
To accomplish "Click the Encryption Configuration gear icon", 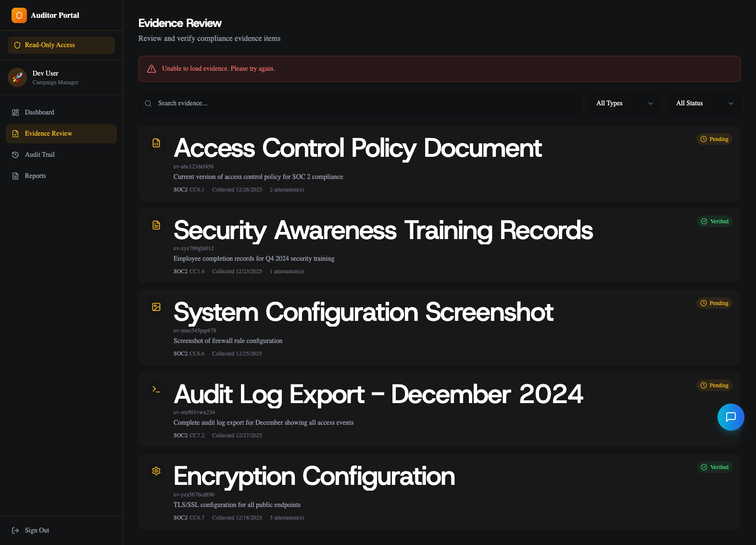I will click(156, 471).
